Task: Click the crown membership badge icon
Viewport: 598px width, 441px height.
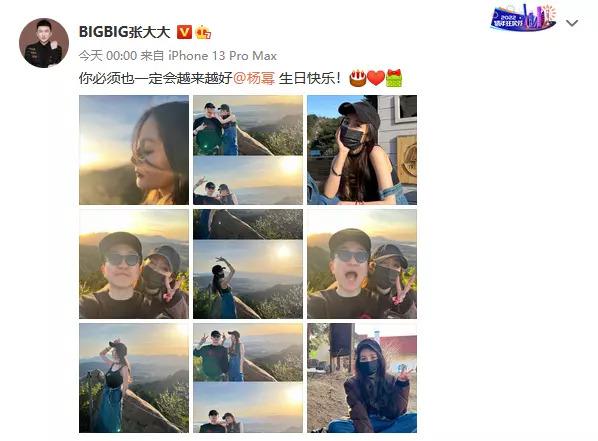Action: 203,32
